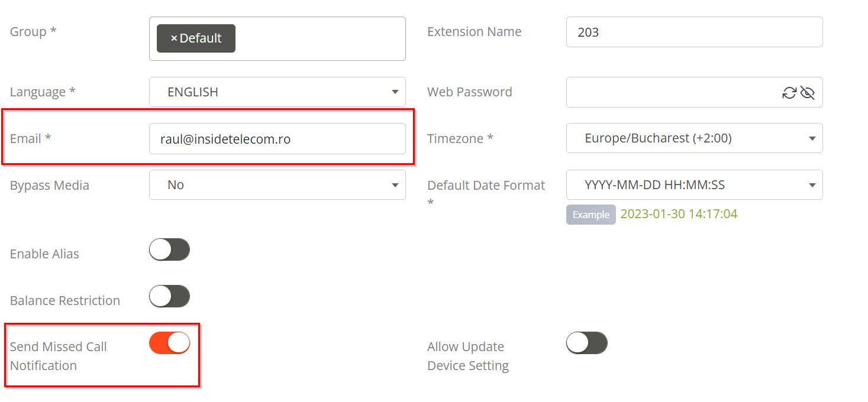
Task: Open the Language dropdown
Action: pyautogui.click(x=277, y=92)
